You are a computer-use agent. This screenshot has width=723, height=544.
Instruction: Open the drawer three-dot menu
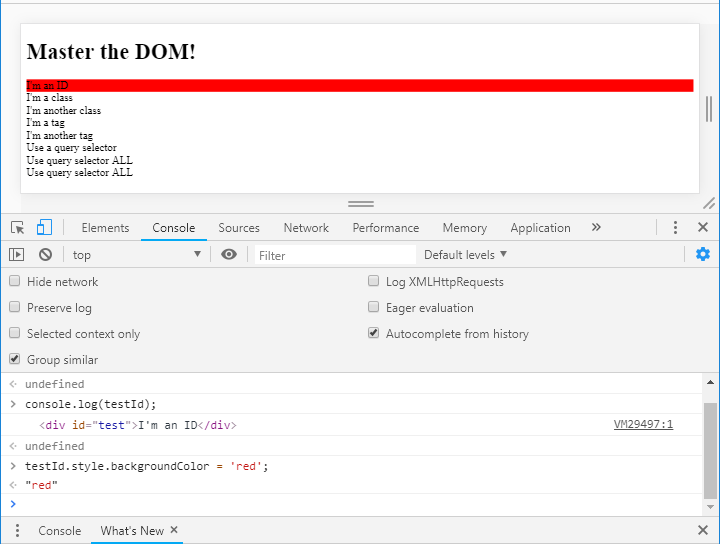point(17,531)
